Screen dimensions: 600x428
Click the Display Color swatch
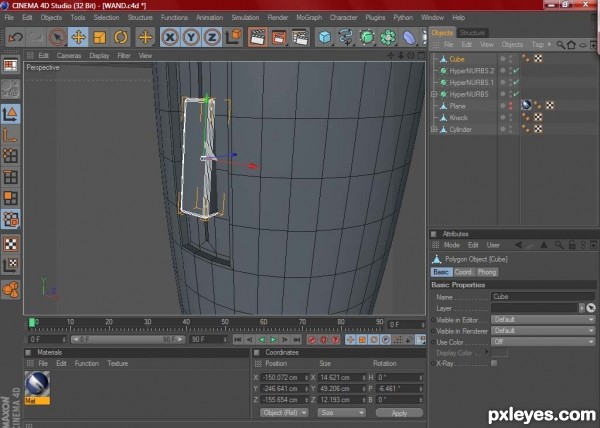[x=499, y=353]
